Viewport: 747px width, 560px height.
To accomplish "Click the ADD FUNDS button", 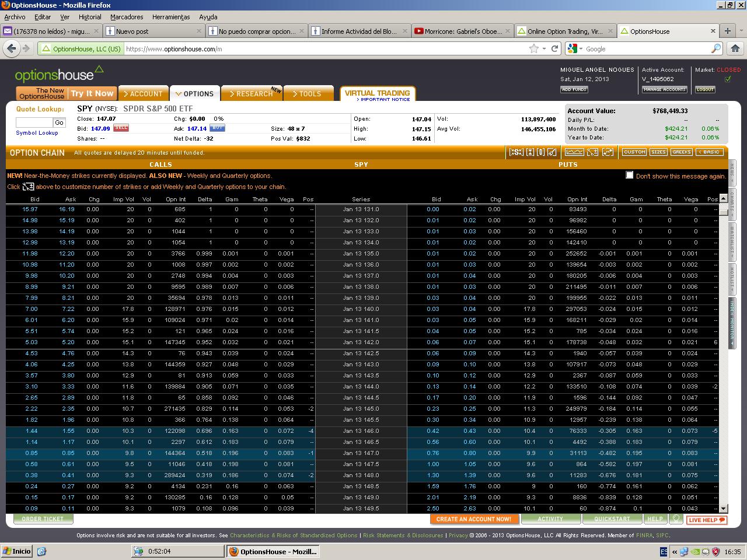I will [x=574, y=90].
